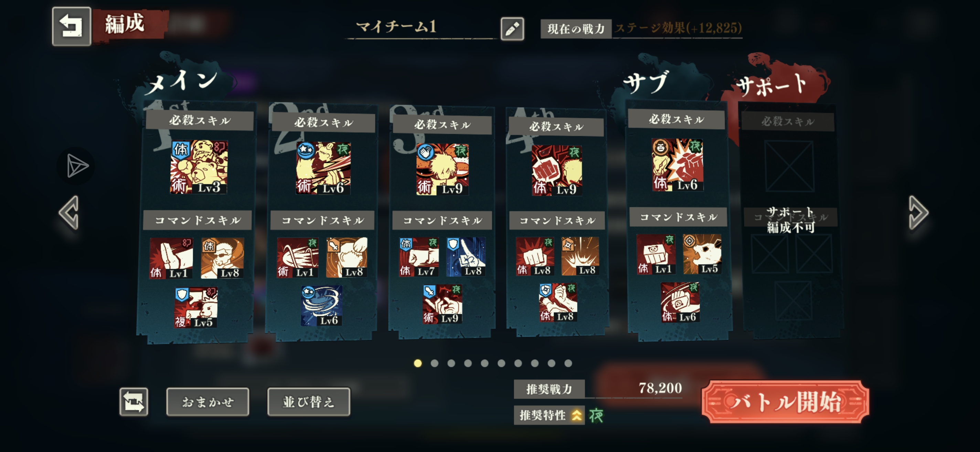Click the 並び替え sort button

click(x=309, y=402)
